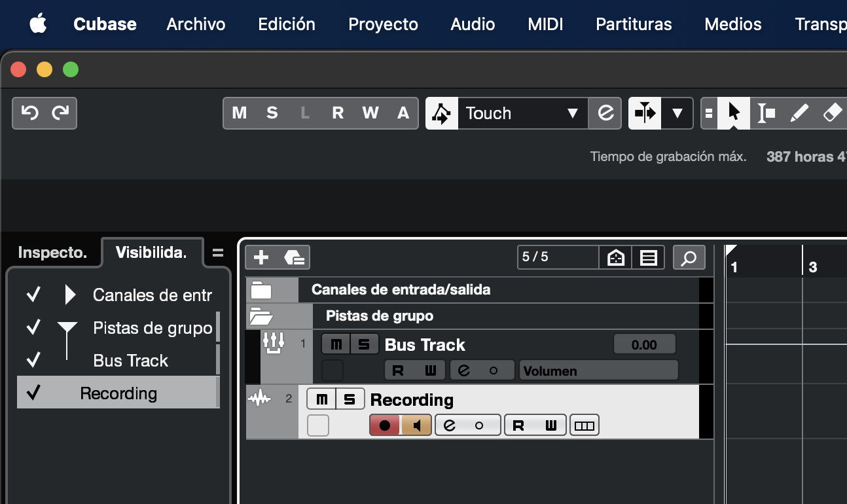Image resolution: width=847 pixels, height=504 pixels.
Task: Click the Redo arrow icon
Action: click(60, 113)
